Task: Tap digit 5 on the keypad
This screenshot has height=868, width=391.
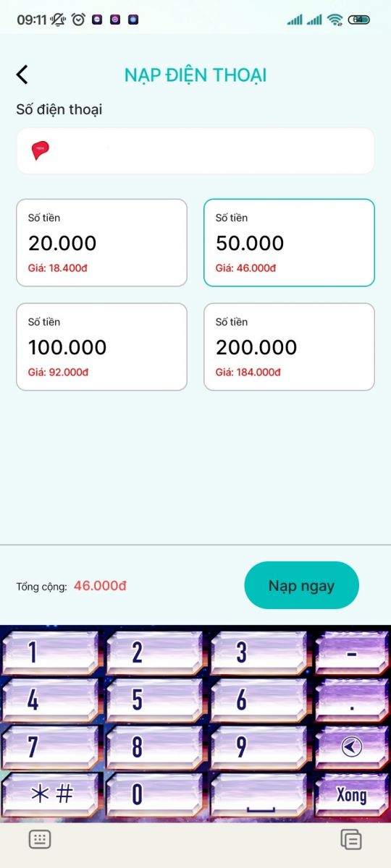Action: click(x=155, y=699)
